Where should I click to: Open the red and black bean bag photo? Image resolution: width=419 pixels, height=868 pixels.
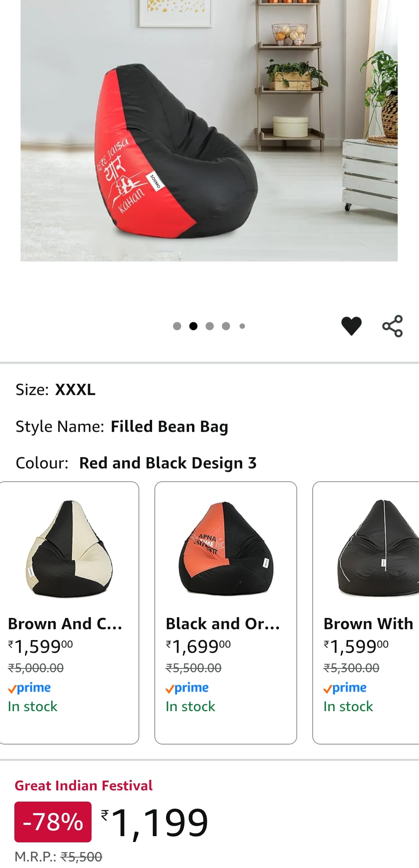tap(209, 130)
